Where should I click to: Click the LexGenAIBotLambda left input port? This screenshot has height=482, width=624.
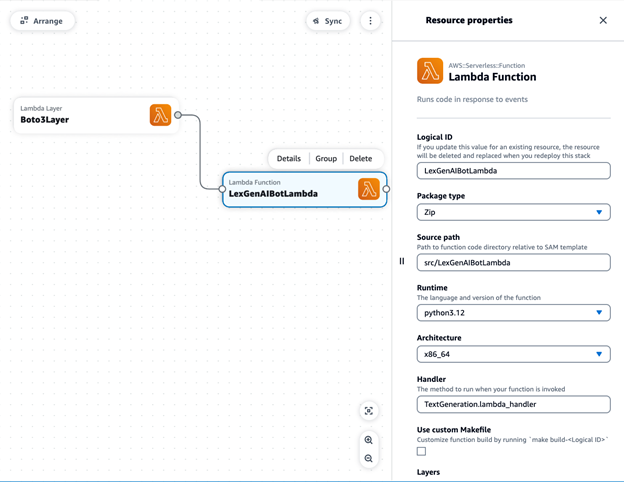(222, 189)
